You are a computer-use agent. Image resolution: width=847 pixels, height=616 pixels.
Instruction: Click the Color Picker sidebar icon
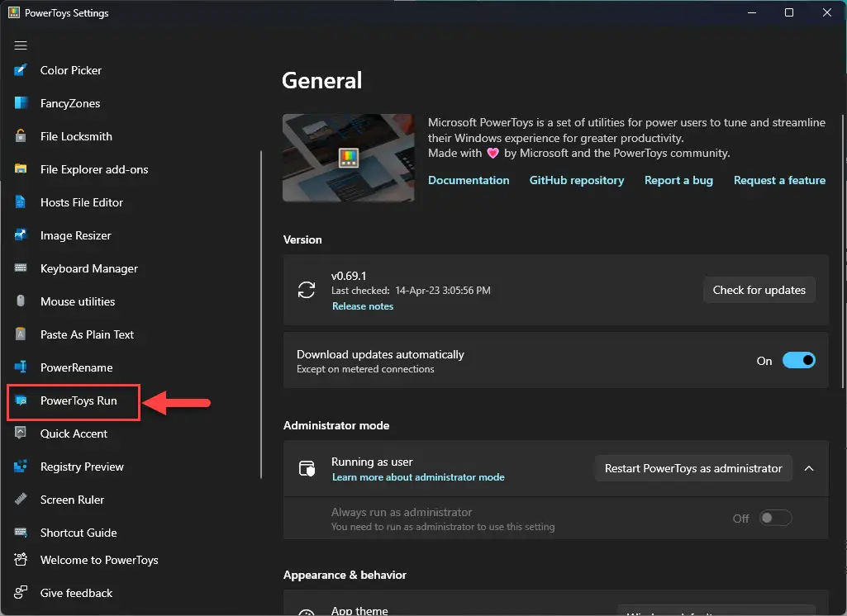(x=21, y=70)
